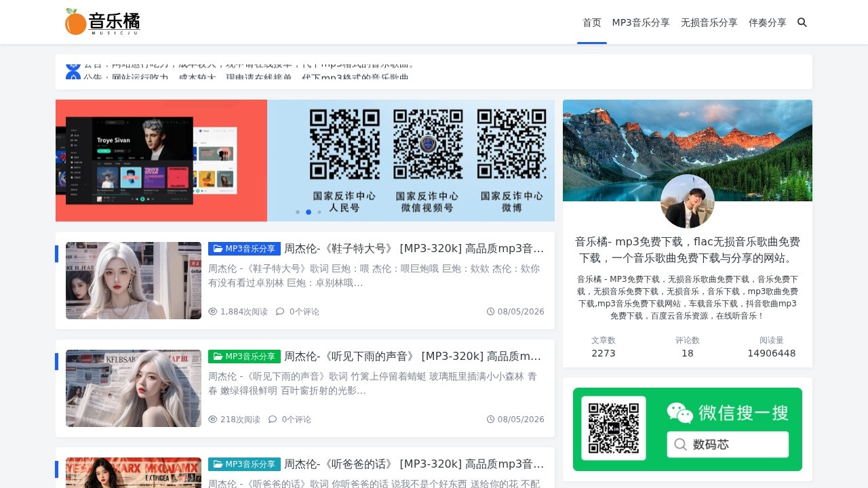Click 文章数 2273 stat
This screenshot has width=868, height=488.
coord(604,346)
